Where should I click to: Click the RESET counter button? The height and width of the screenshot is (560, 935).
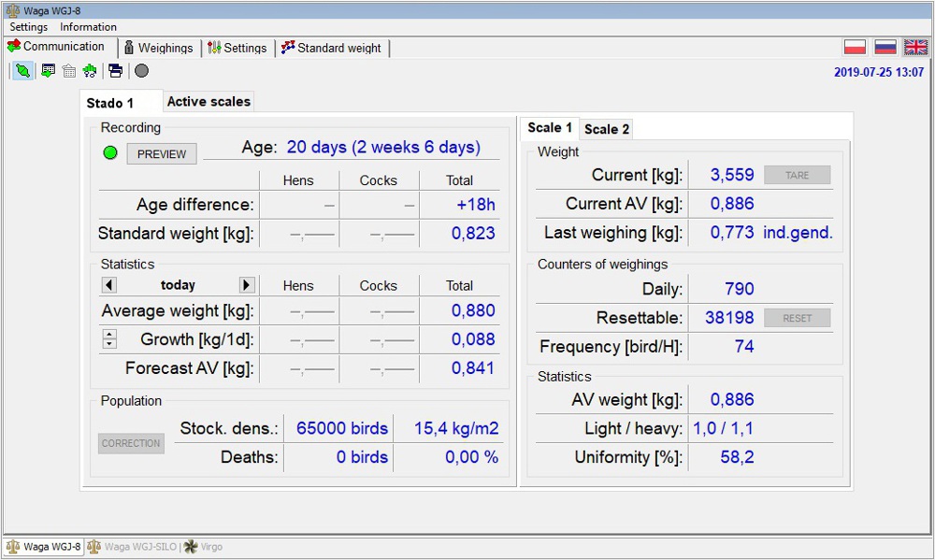[797, 318]
